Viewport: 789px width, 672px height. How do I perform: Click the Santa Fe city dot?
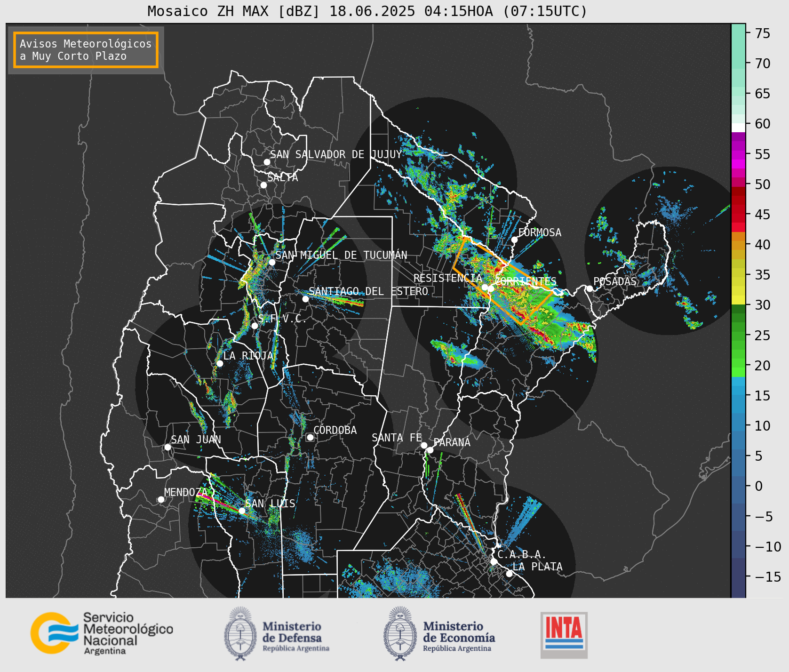(x=424, y=445)
